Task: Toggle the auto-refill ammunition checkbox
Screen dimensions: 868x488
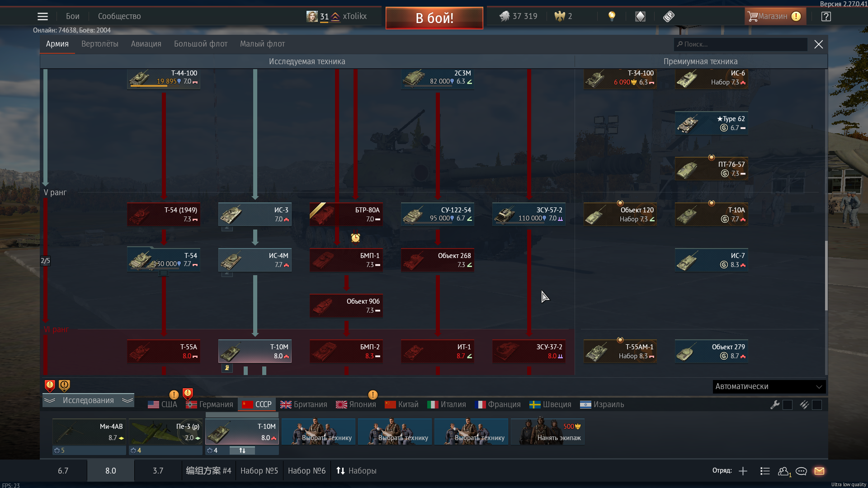Action: [x=817, y=405]
